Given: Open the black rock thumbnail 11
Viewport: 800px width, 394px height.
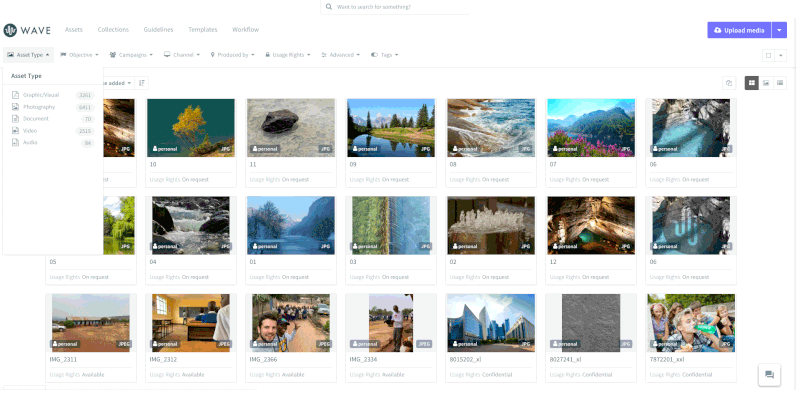Looking at the screenshot, I should [290, 128].
